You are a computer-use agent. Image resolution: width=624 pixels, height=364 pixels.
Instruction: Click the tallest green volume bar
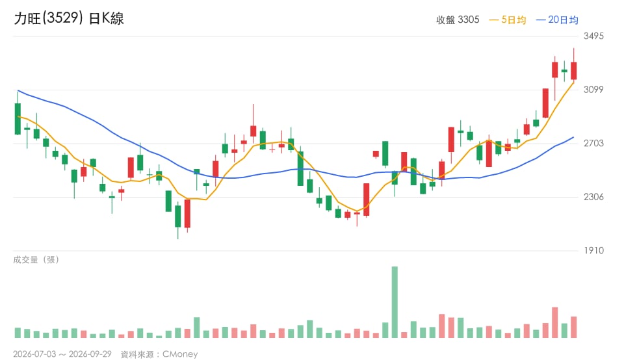(395, 302)
